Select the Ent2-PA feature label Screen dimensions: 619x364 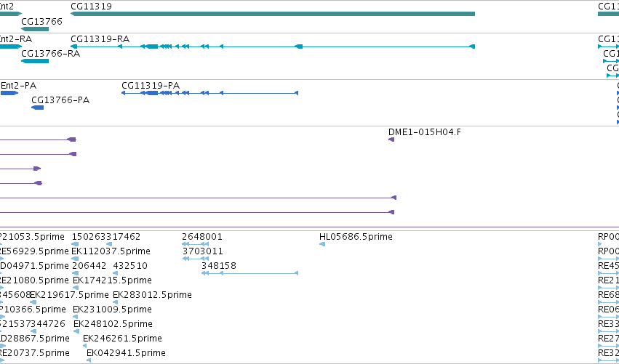(19, 86)
